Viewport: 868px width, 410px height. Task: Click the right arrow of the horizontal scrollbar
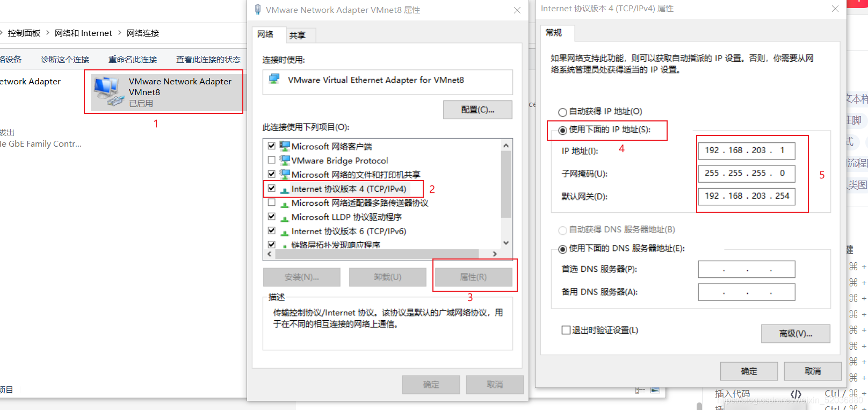[x=495, y=254]
